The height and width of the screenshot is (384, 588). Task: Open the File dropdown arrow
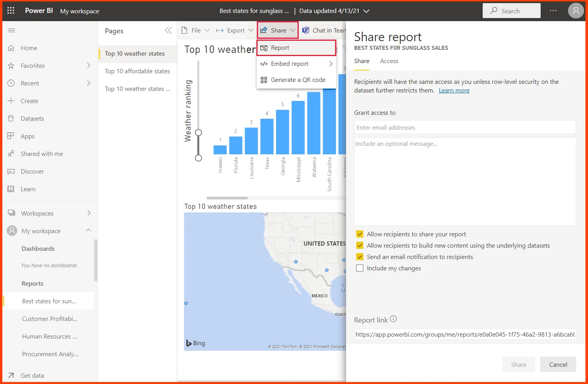tap(207, 30)
